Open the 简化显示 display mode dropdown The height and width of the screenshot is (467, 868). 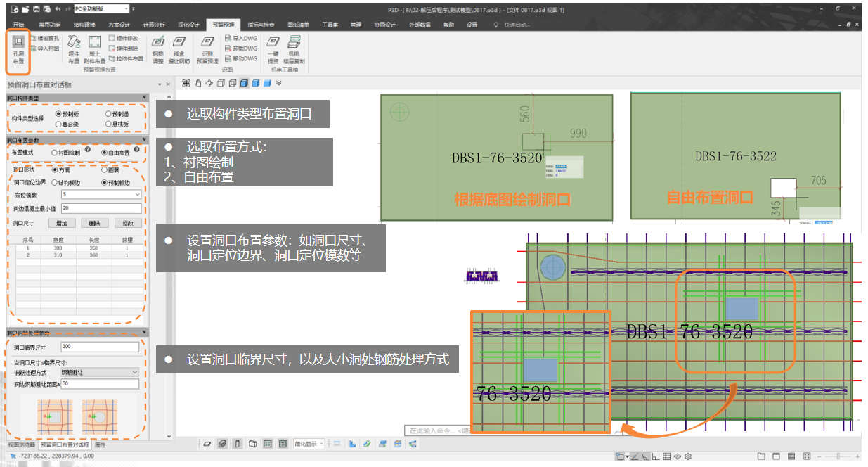click(x=321, y=444)
